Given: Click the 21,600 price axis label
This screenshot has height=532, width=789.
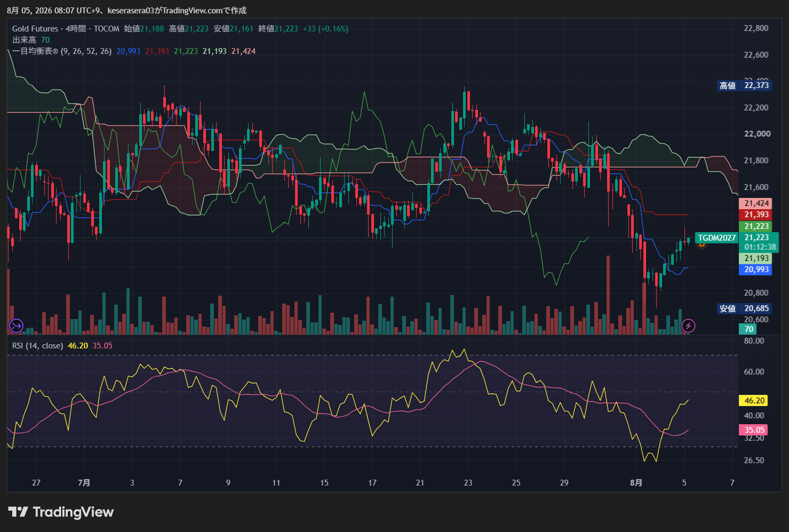Looking at the screenshot, I should [756, 187].
